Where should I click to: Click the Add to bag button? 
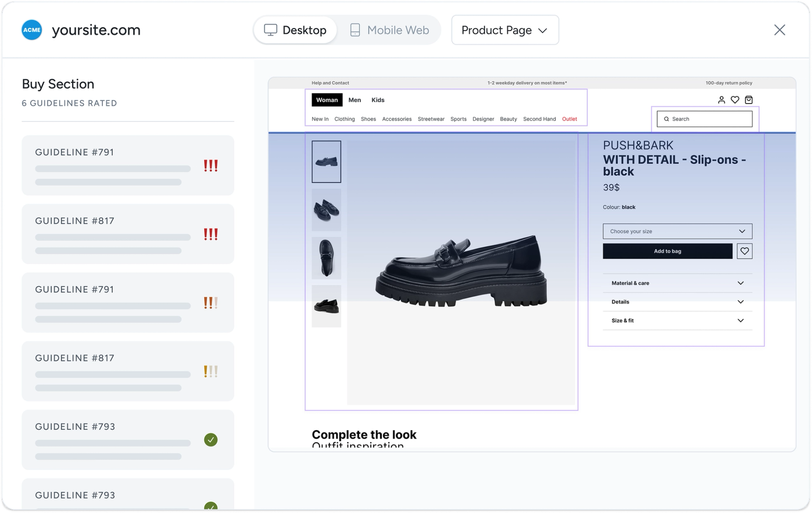(667, 251)
